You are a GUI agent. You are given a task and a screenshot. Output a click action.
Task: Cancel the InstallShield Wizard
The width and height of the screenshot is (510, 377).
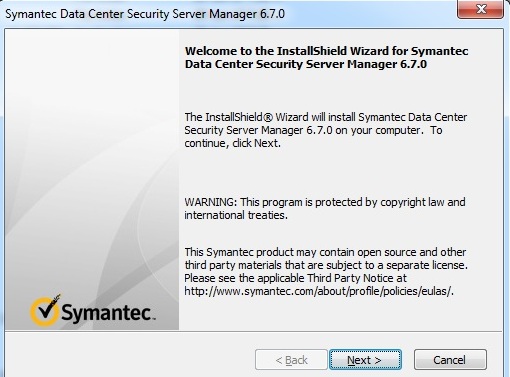(x=450, y=360)
